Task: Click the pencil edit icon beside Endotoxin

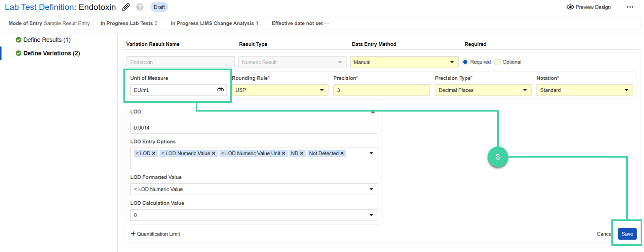Action: point(126,7)
